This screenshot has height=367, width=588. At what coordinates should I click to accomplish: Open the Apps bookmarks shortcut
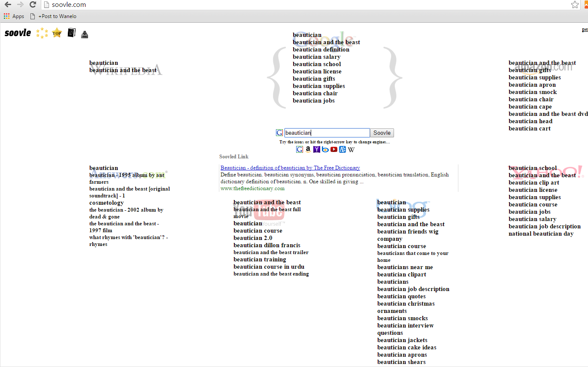14,16
